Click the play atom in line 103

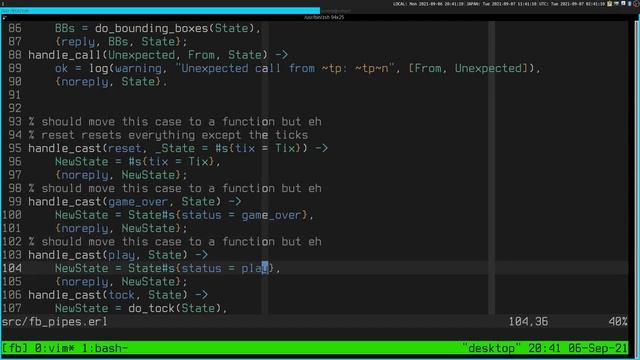[121, 255]
